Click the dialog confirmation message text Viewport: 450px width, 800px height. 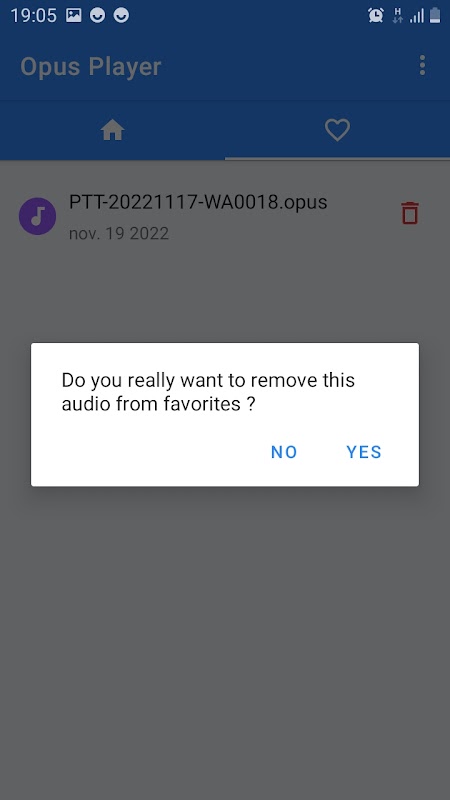(208, 392)
